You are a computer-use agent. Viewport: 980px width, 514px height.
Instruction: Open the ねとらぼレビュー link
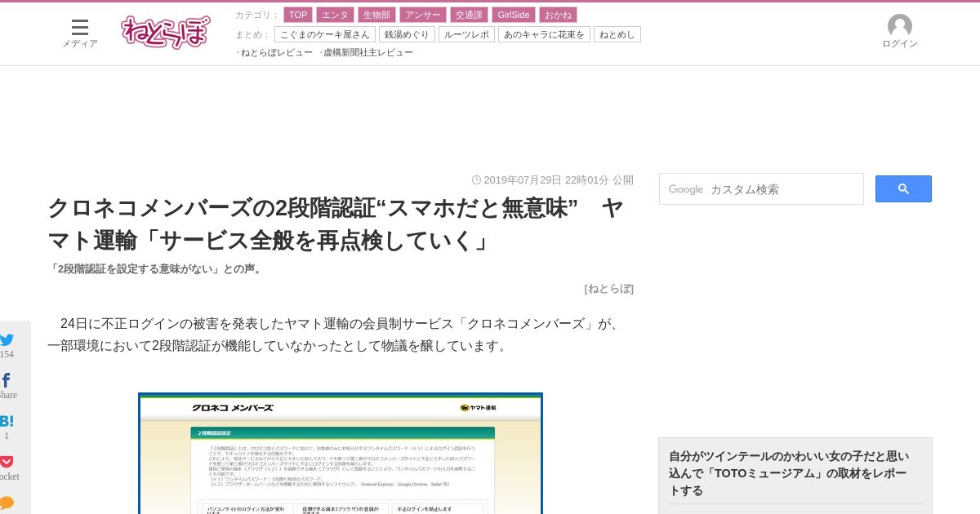point(277,52)
